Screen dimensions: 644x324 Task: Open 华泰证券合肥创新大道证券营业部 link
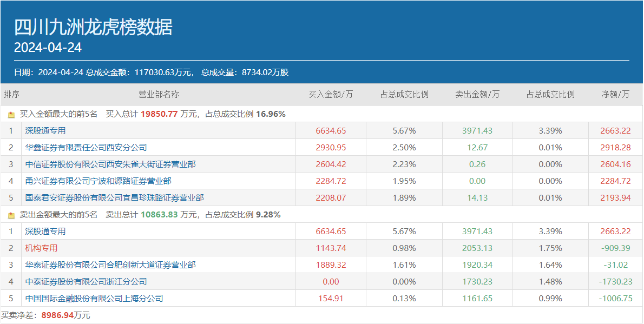(x=110, y=265)
